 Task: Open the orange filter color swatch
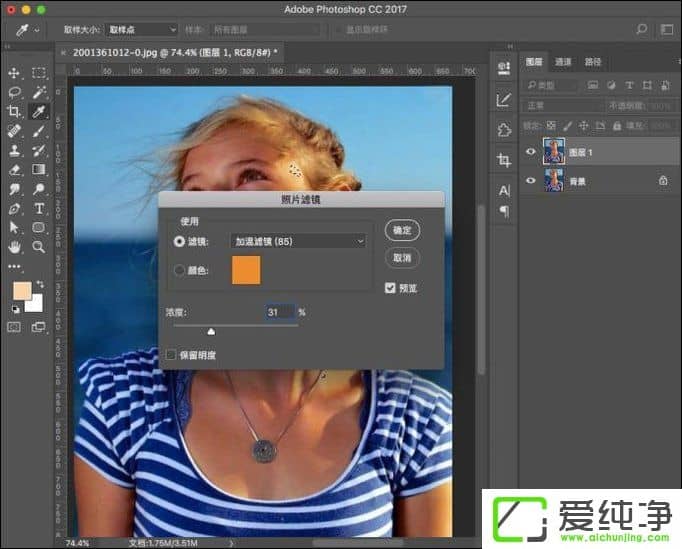pos(246,270)
